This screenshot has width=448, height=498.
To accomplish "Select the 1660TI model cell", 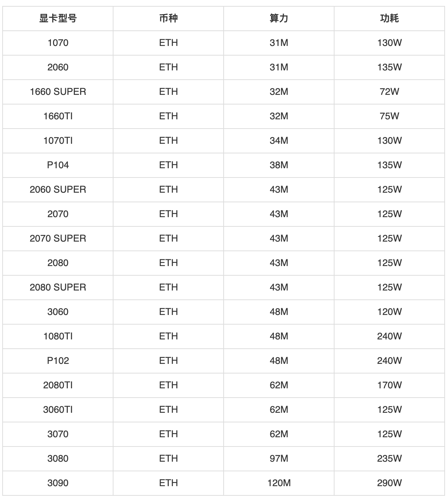I will 58,116.
